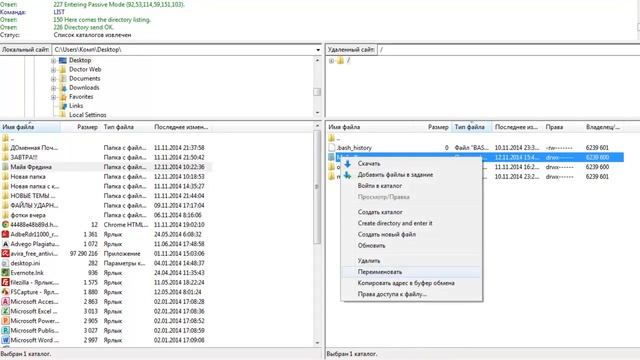Click Переименовать in context menu

(380, 272)
